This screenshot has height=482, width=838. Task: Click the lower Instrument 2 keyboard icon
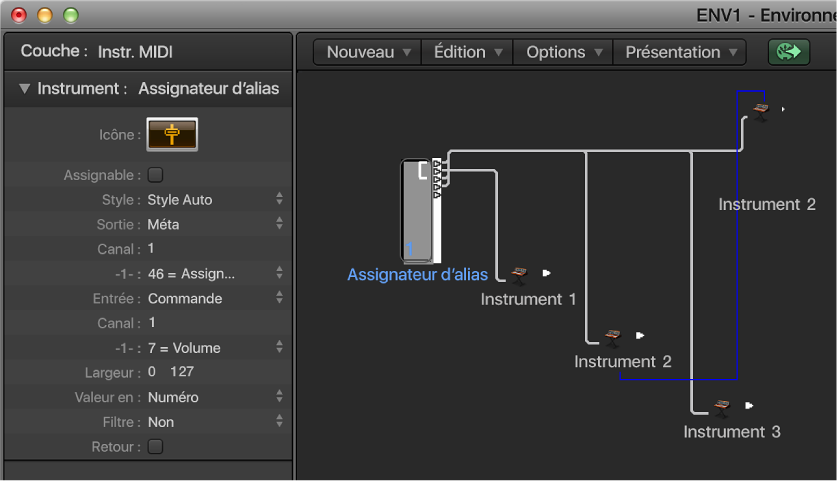(614, 336)
